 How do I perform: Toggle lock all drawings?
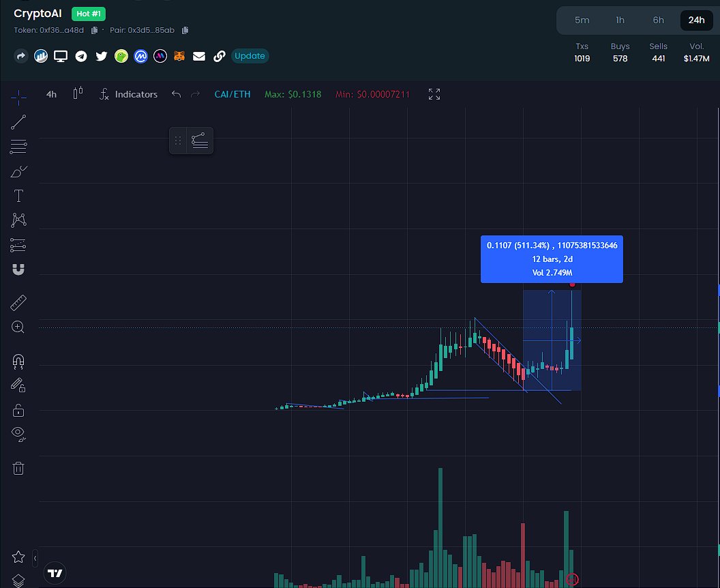[x=18, y=410]
